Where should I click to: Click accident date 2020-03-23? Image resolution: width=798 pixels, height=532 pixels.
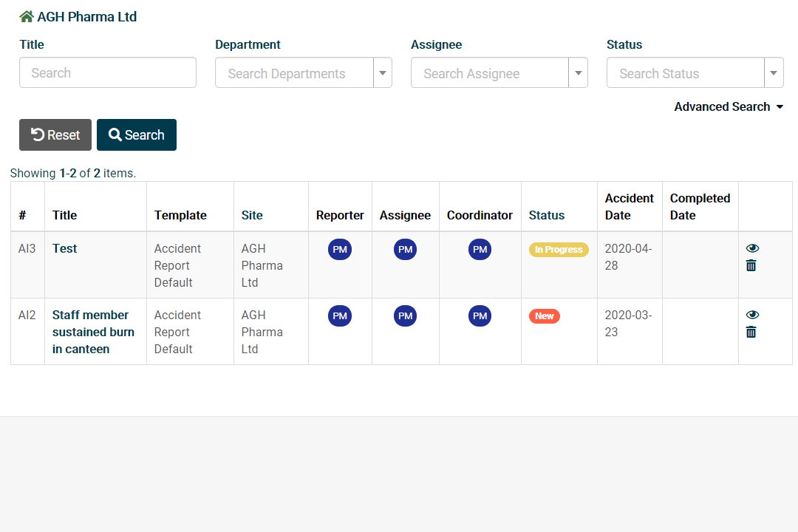coord(629,324)
